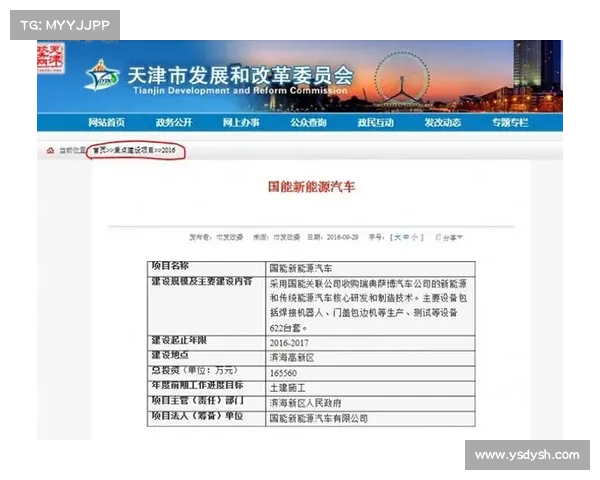Click the table cell 滨海新区人民政府
600x480 pixels.
click(x=305, y=403)
